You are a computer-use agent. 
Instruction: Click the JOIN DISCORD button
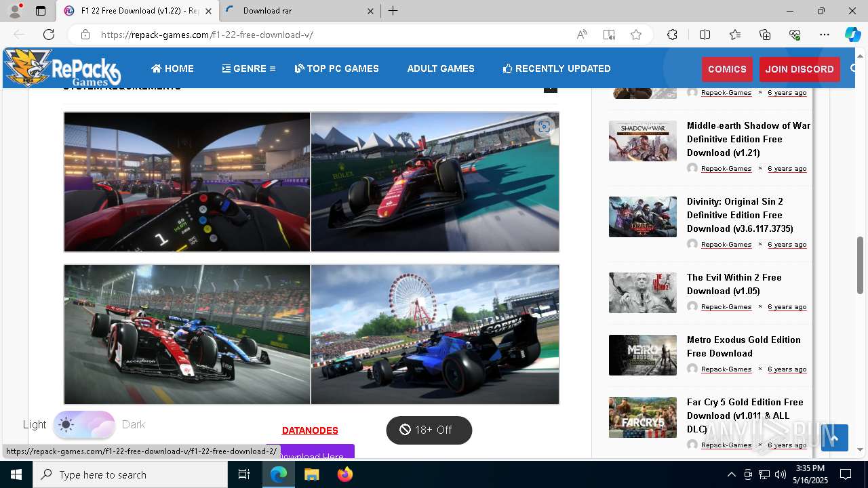pos(800,69)
